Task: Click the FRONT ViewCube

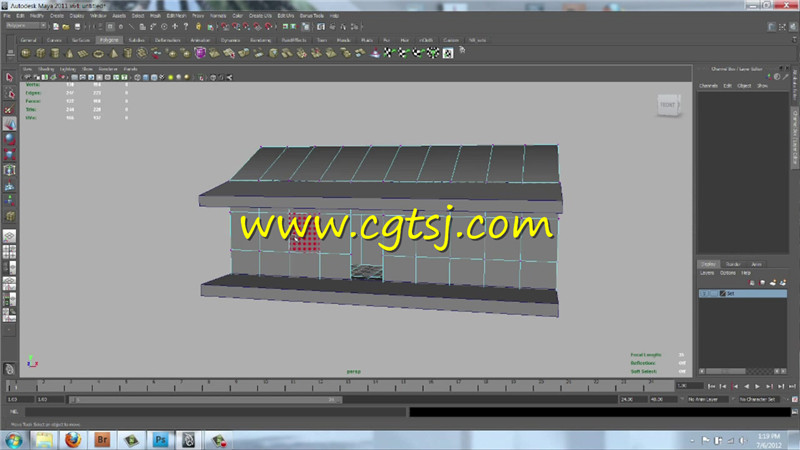Action: 668,105
